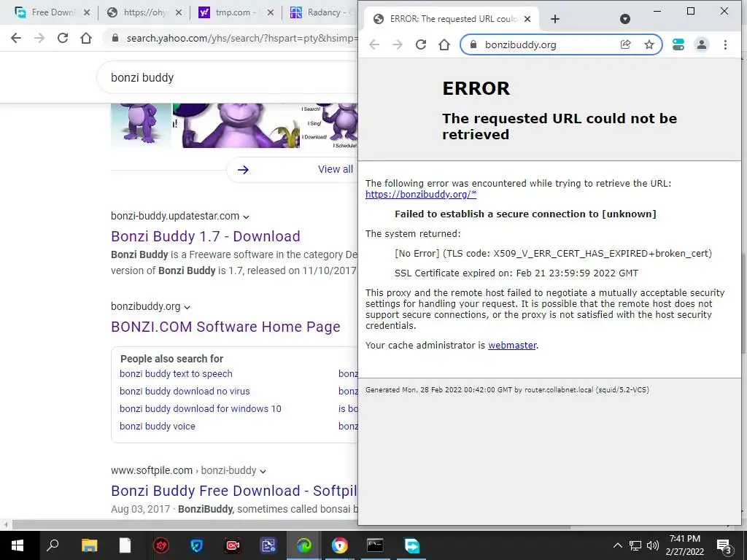Click the bonzibuddy.org address bar field

point(561,44)
